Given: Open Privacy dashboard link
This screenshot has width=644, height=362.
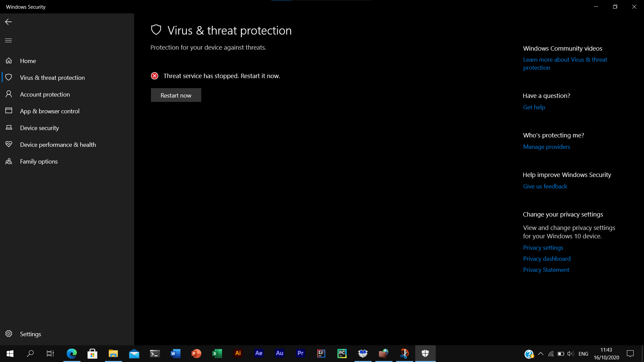Looking at the screenshot, I should click(x=547, y=259).
